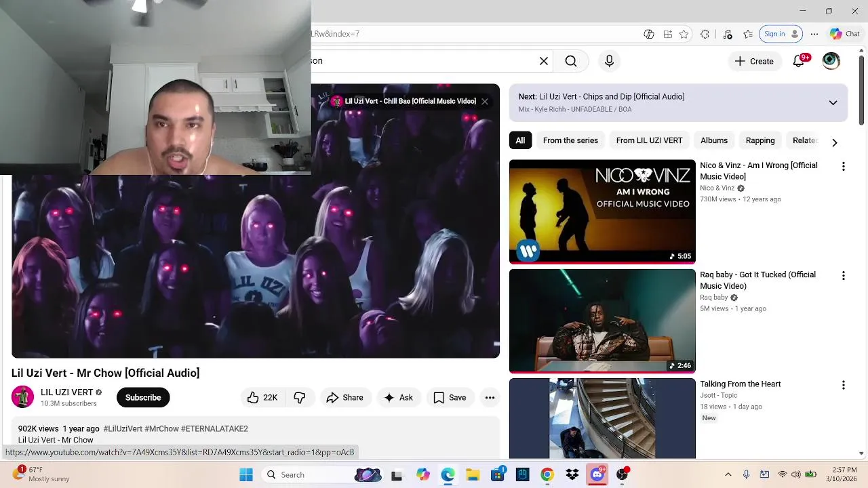This screenshot has height=488, width=868.
Task: Open YouTube notifications bell
Action: [x=799, y=61]
